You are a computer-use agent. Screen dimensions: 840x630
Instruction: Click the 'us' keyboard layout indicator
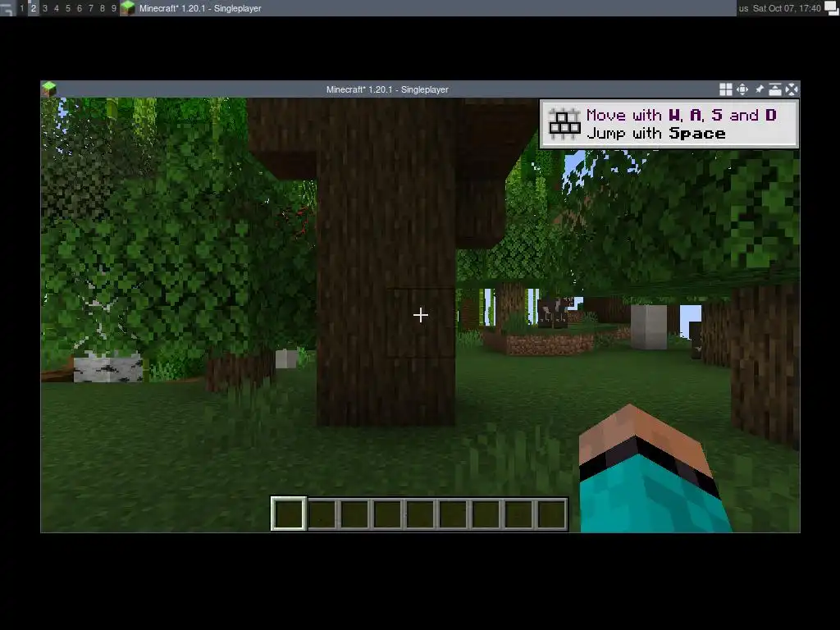743,8
